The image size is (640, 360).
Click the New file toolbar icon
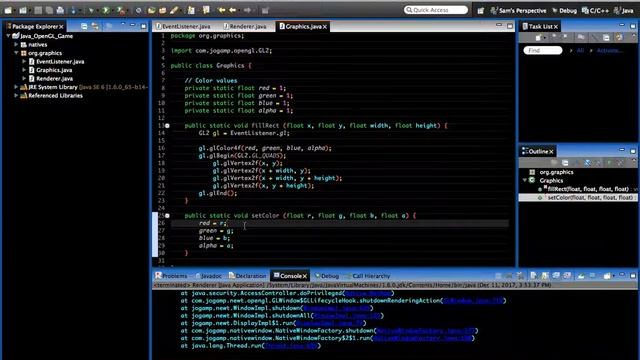pyautogui.click(x=8, y=10)
